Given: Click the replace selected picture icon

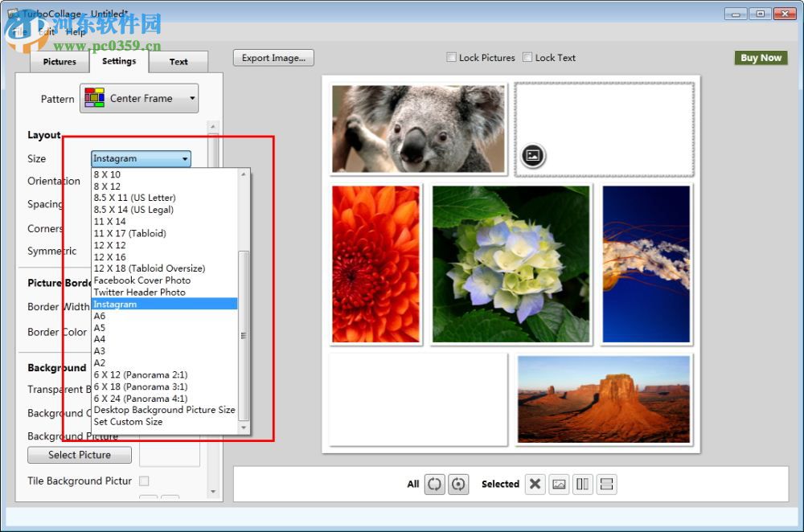Looking at the screenshot, I should tap(560, 484).
